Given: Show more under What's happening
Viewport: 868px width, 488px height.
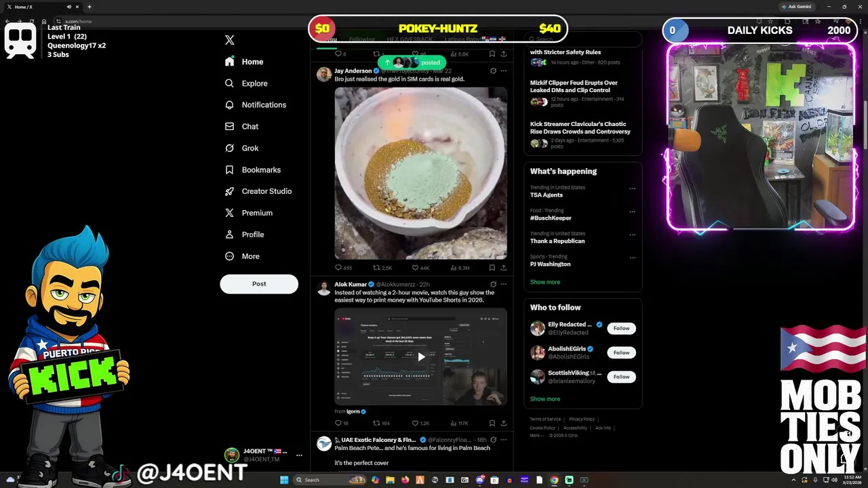Looking at the screenshot, I should click(545, 282).
